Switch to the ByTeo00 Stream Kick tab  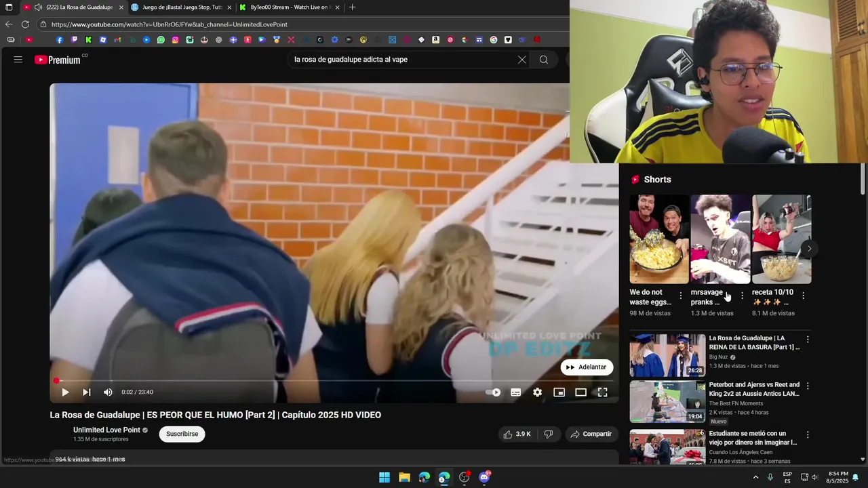[289, 7]
